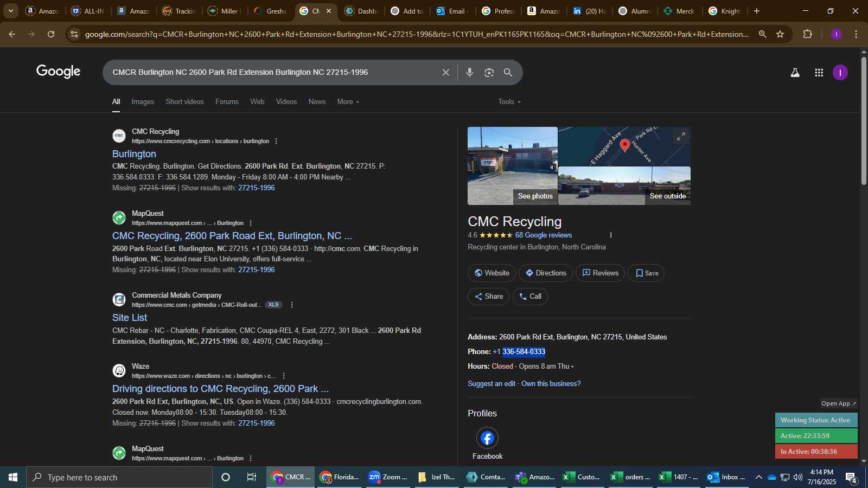
Task: Open Windows Start menu
Action: pos(13,477)
